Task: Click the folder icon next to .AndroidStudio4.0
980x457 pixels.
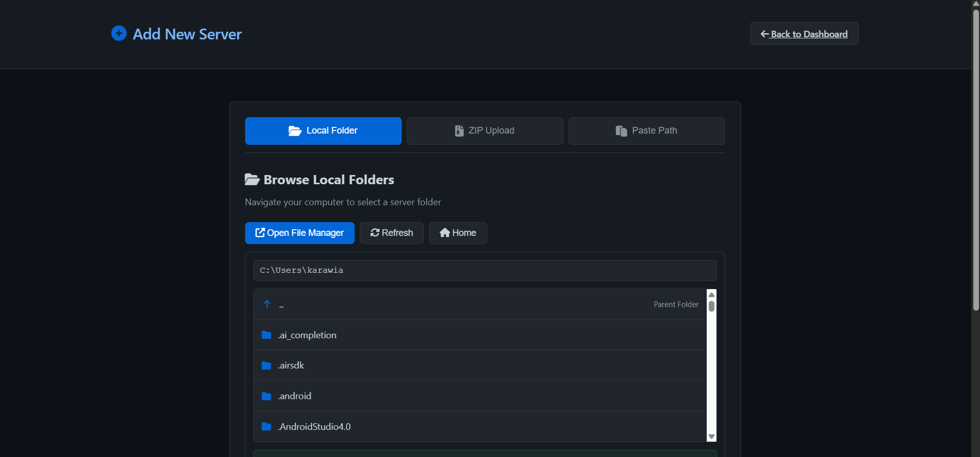Action: coord(266,426)
